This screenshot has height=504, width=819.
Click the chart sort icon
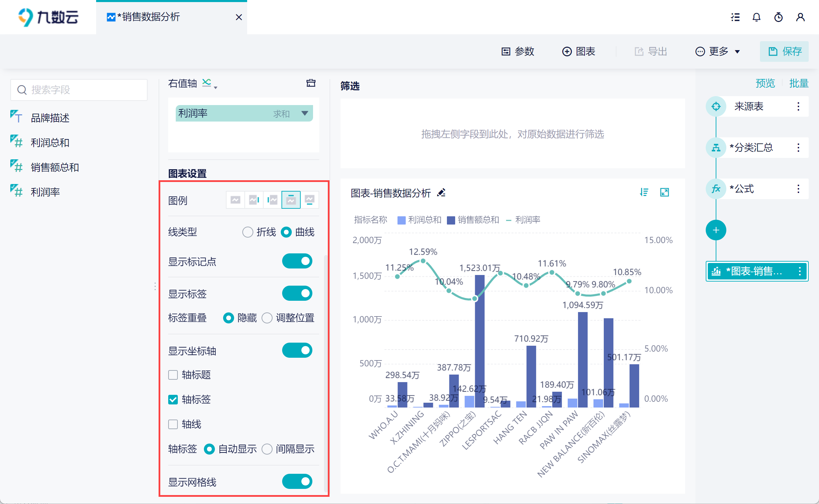point(644,192)
